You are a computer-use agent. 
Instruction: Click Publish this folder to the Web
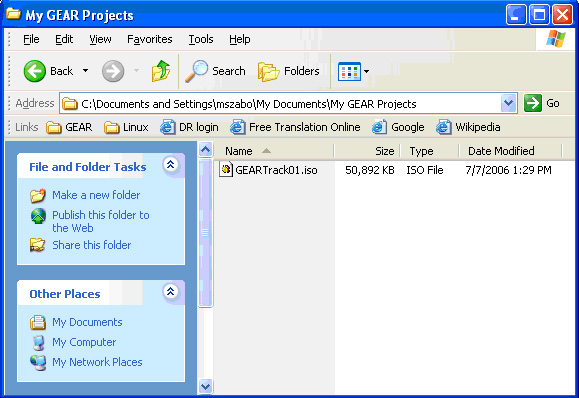click(x=100, y=222)
